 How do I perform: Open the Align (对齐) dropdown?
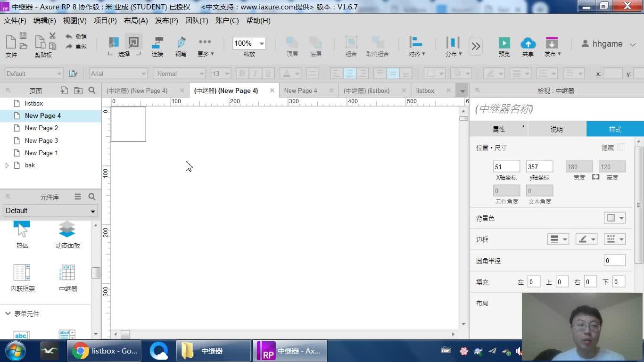pyautogui.click(x=416, y=47)
